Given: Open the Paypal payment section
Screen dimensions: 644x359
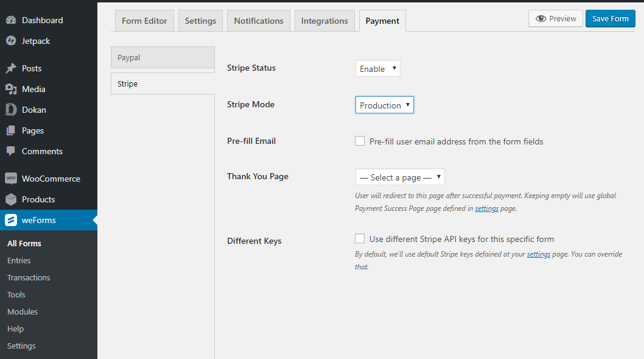Looking at the screenshot, I should pos(163,57).
